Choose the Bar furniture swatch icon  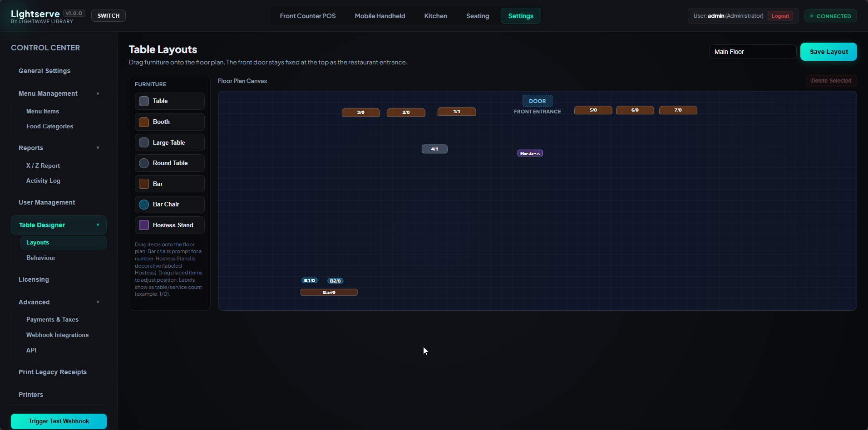tap(144, 184)
